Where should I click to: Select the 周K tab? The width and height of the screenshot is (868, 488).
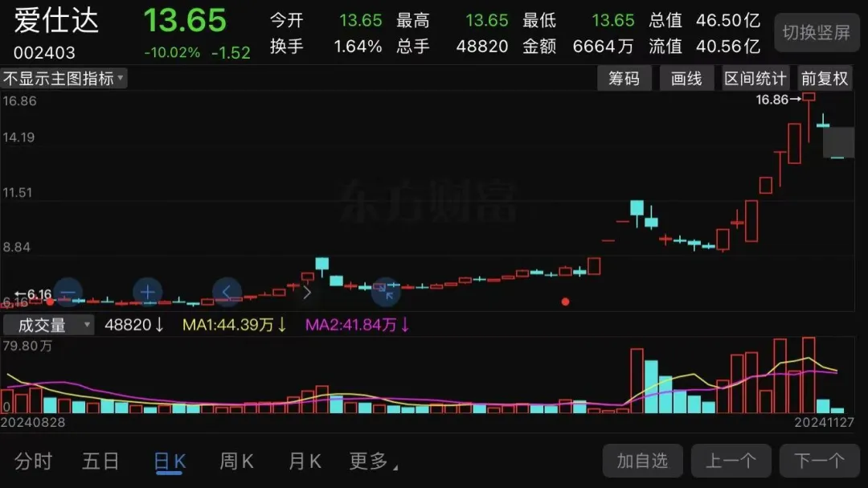[237, 461]
